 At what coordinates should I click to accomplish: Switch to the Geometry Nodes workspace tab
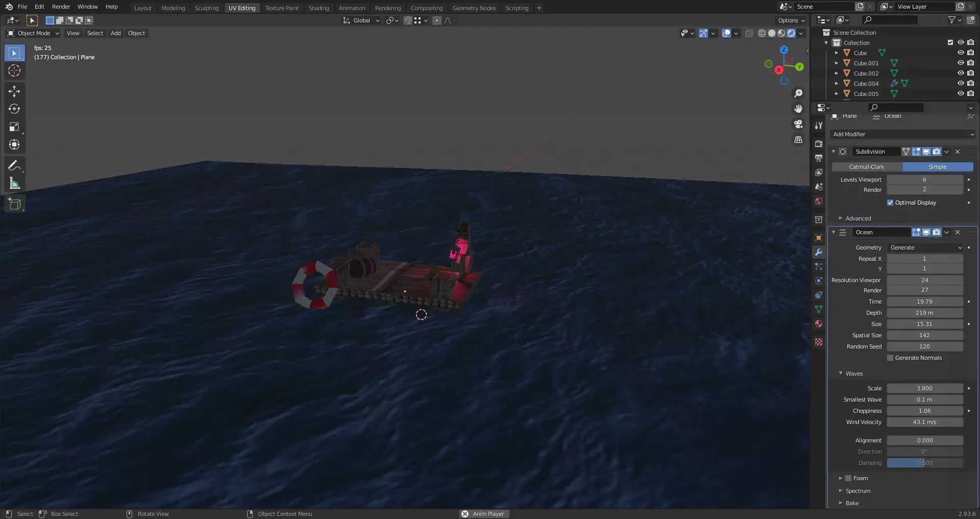tap(474, 8)
